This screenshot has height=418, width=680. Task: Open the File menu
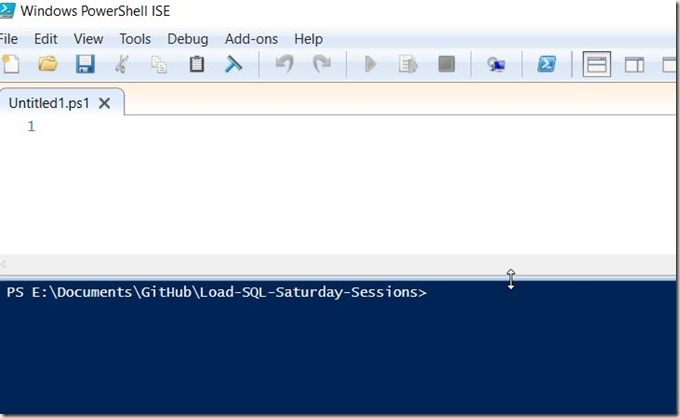(8, 39)
